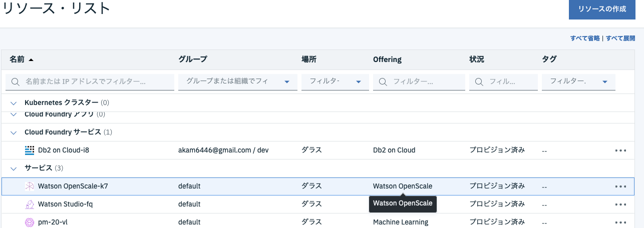Focus the name or IP address filter field
Screen dimensions: 644x228
pos(90,81)
